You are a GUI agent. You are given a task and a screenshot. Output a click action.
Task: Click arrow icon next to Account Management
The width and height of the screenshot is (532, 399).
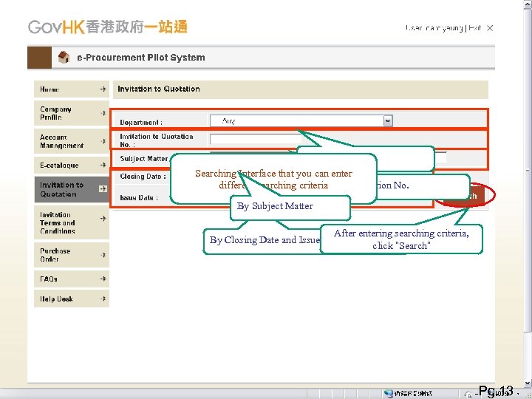tap(103, 141)
